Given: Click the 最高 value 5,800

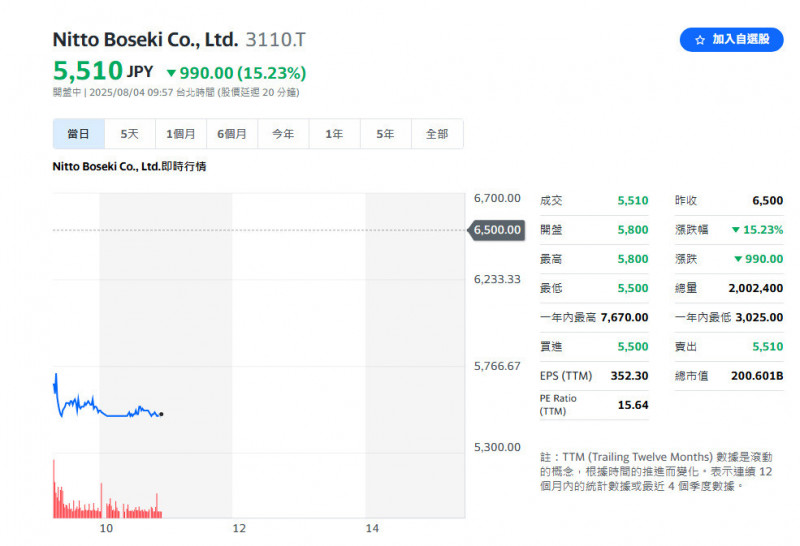Looking at the screenshot, I should 633,259.
